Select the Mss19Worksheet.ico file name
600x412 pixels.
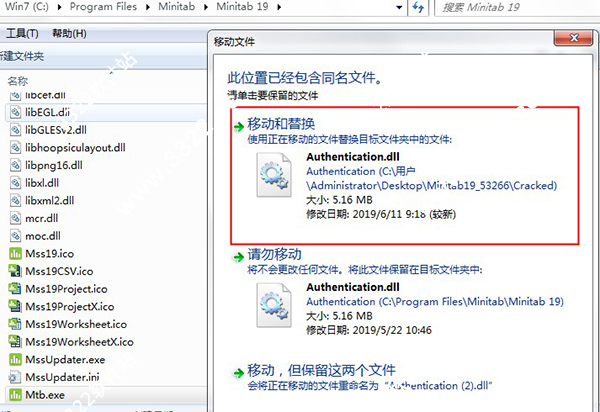(76, 324)
